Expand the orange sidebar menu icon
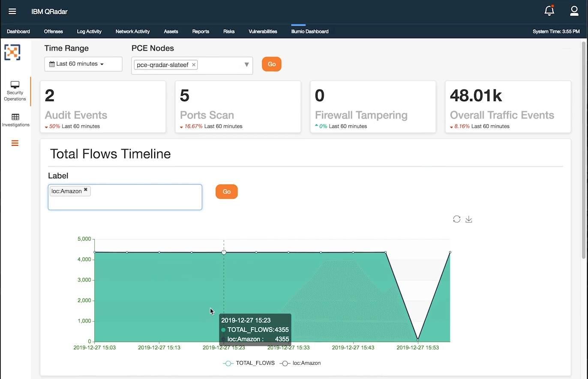588x379 pixels. 15,143
